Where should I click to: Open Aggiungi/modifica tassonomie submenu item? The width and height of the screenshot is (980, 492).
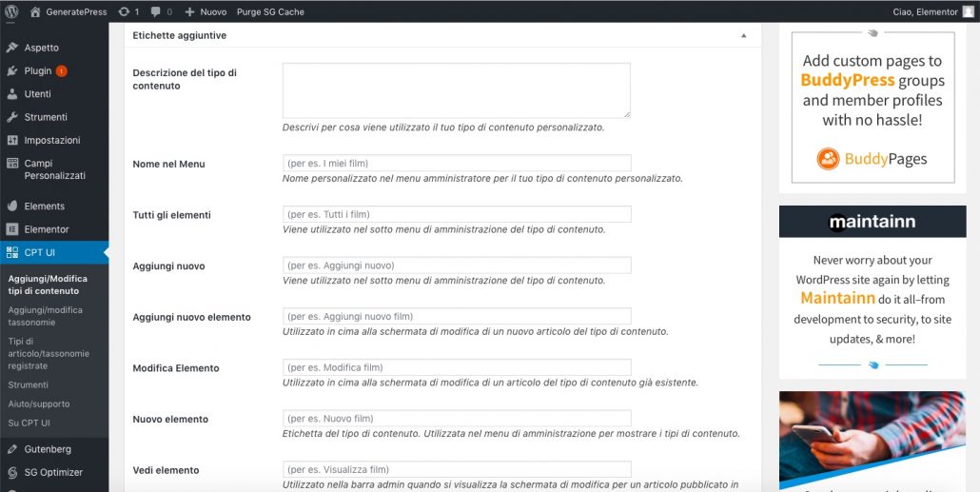coord(45,316)
